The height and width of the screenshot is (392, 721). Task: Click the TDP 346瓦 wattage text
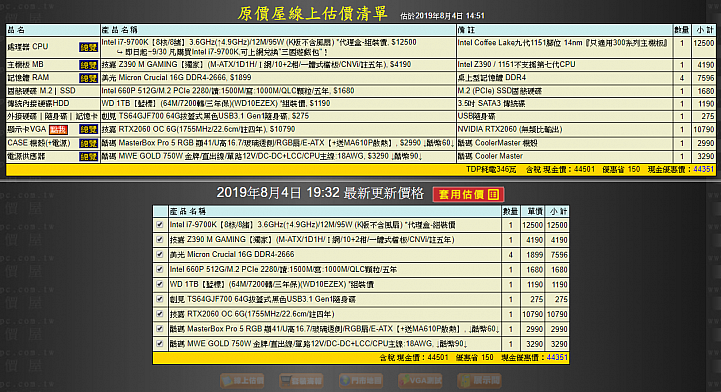(x=491, y=170)
